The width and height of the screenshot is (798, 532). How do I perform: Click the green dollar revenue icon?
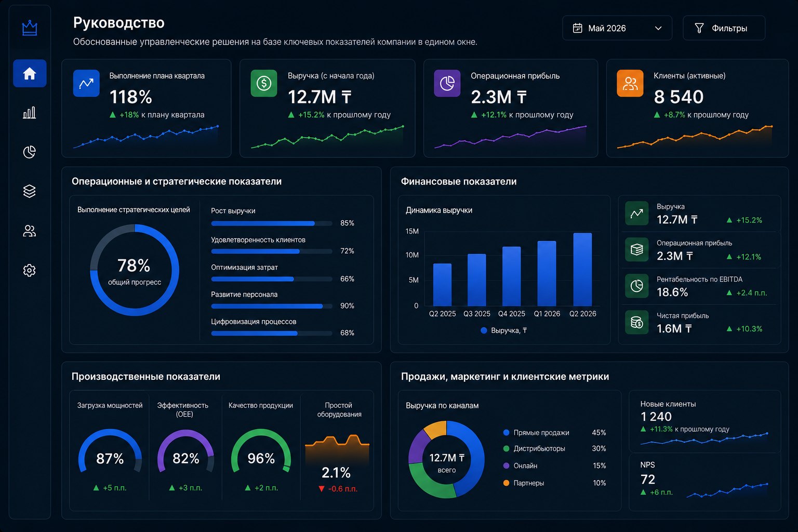pyautogui.click(x=264, y=83)
